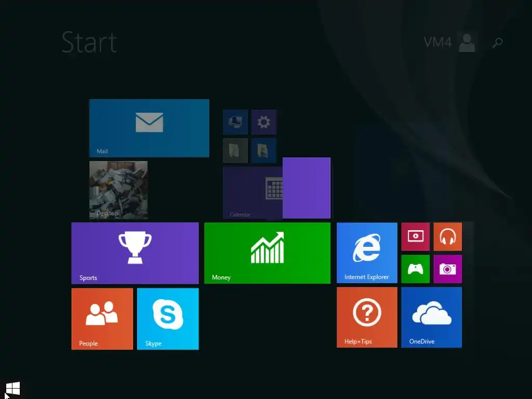
Task: Open the PC settings gear tile
Action: (x=263, y=122)
